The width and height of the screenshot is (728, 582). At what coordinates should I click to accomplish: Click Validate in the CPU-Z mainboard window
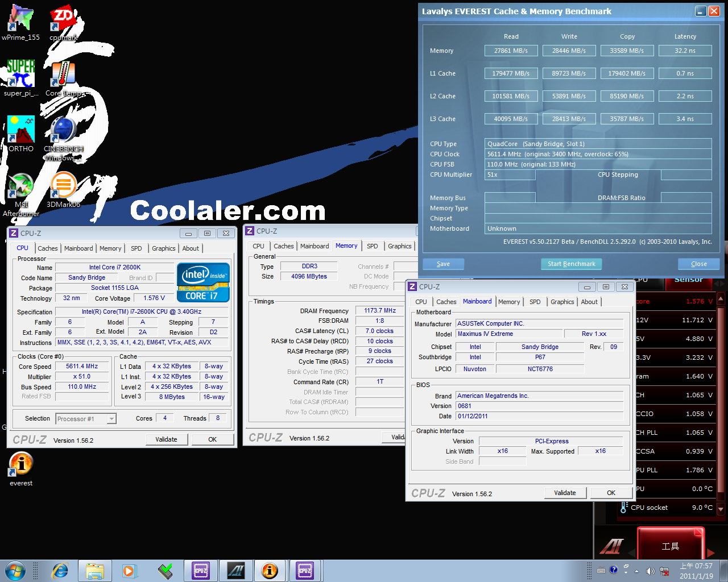tap(565, 493)
